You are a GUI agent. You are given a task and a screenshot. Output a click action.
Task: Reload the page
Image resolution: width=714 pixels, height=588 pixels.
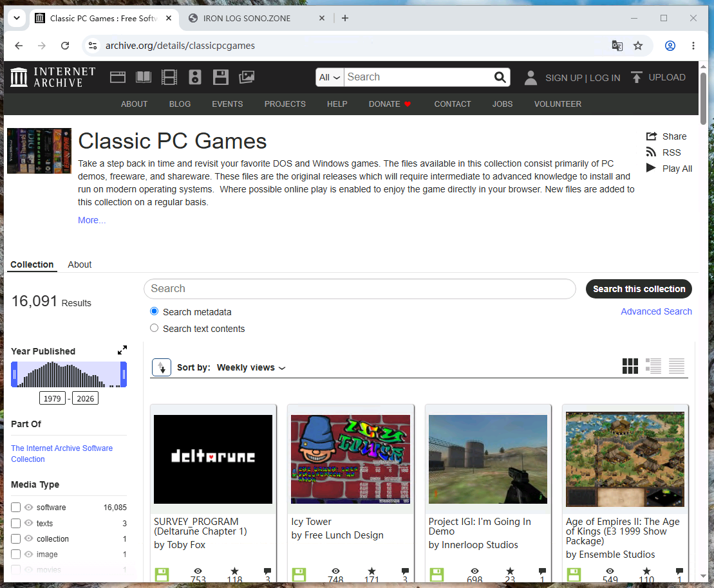pos(65,46)
